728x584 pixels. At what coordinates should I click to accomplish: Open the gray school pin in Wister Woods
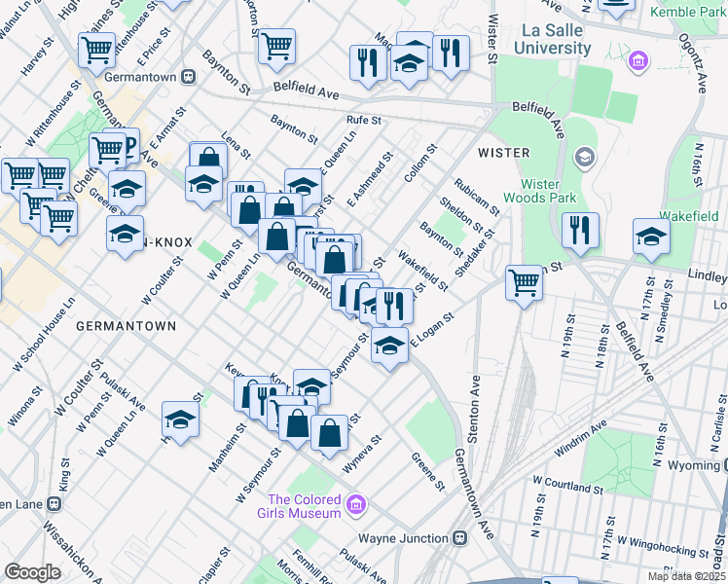pyautogui.click(x=585, y=158)
